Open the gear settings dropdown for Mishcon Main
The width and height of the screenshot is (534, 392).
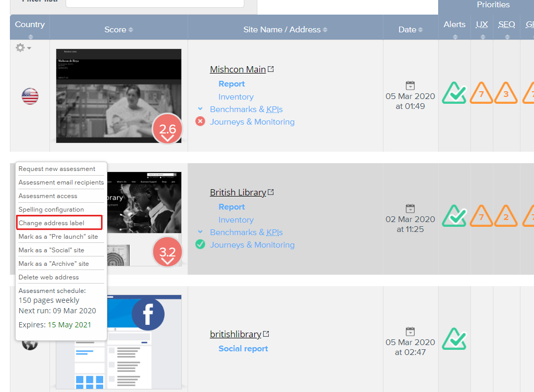(x=23, y=48)
